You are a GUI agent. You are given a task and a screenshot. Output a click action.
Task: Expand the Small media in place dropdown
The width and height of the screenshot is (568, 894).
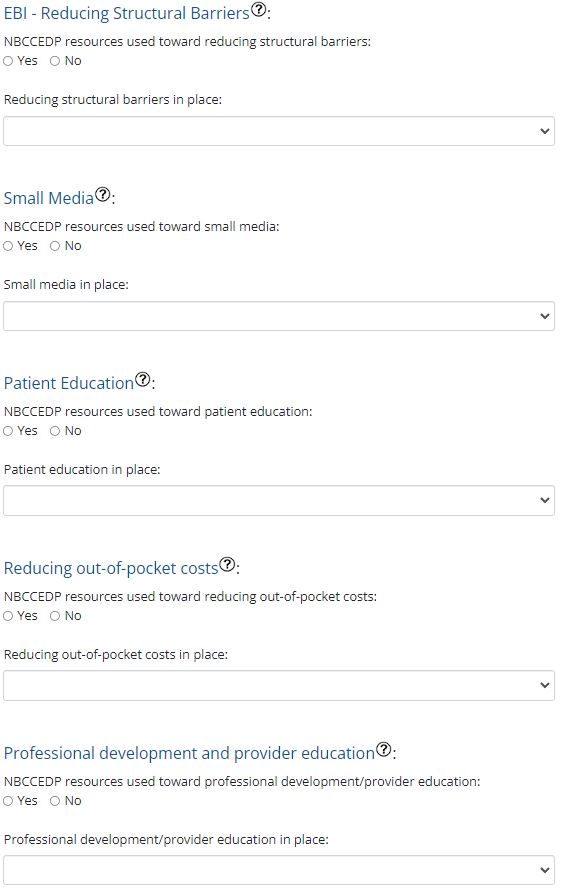click(x=279, y=316)
